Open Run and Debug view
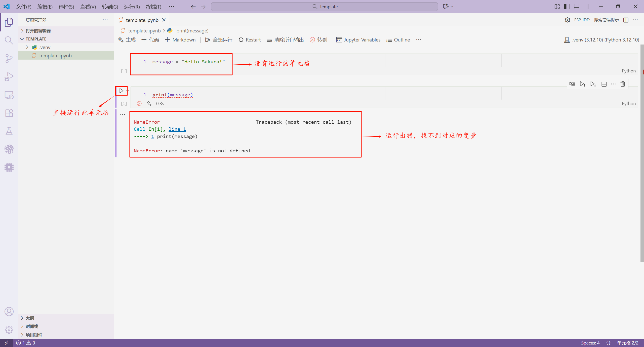The width and height of the screenshot is (644, 347). [9, 77]
